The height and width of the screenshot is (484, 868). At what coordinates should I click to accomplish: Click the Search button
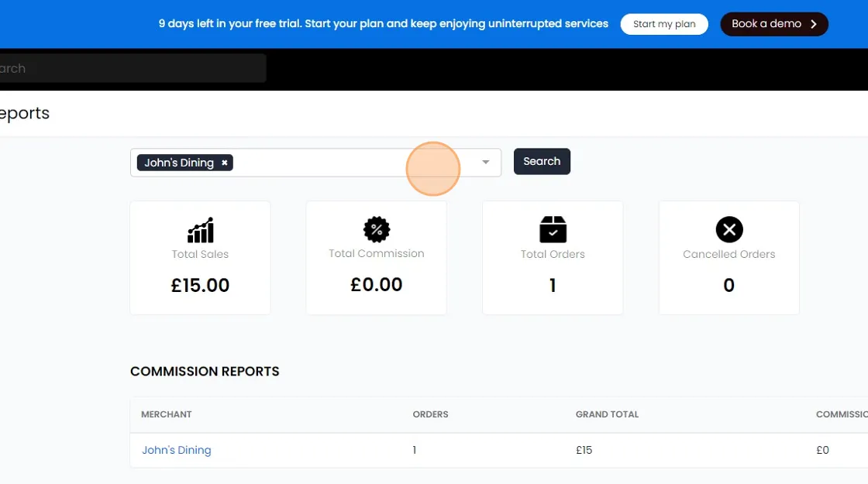[542, 162]
